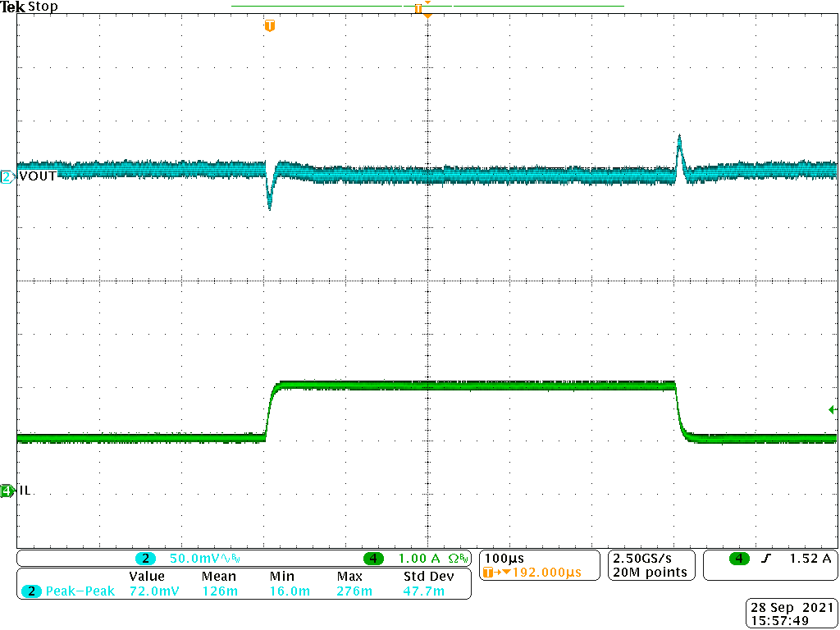Viewport: 840px width, 630px height.
Task: Select the Tek logo in the top corner
Action: pos(13,7)
